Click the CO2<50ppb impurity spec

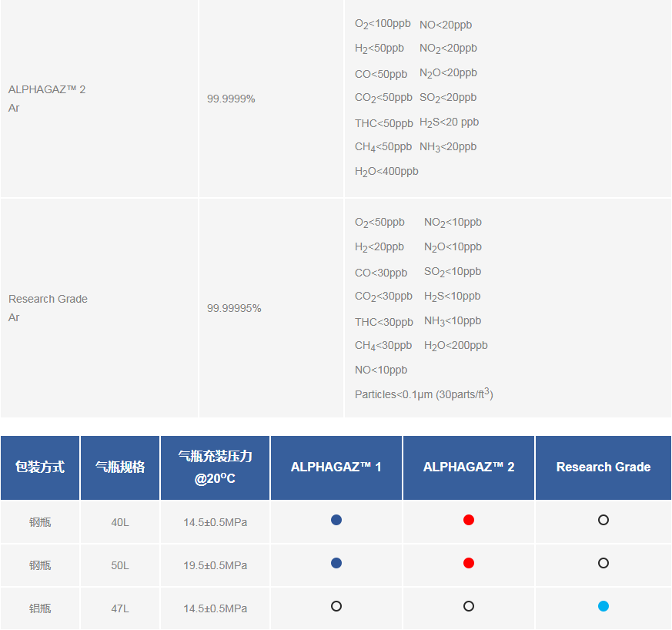(x=383, y=98)
